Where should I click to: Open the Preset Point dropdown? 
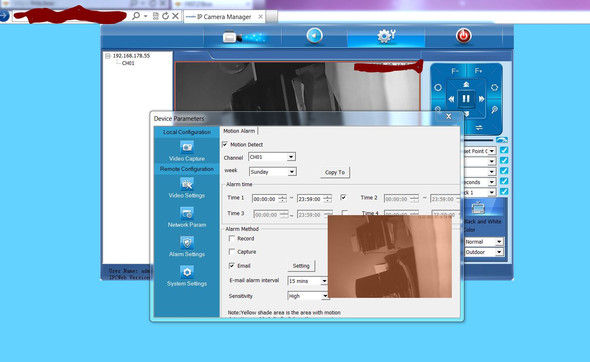[x=479, y=151]
